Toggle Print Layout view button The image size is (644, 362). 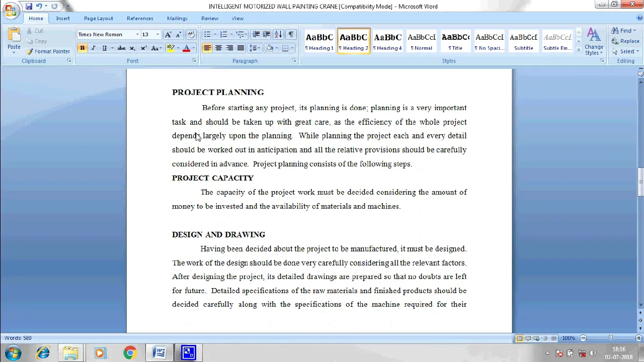519,338
